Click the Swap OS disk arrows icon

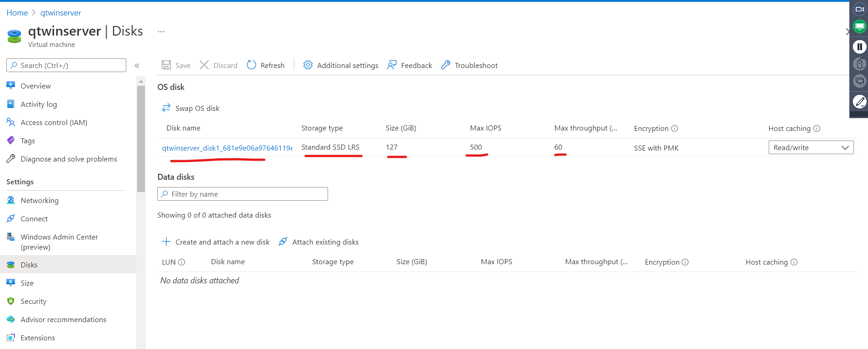coord(166,108)
